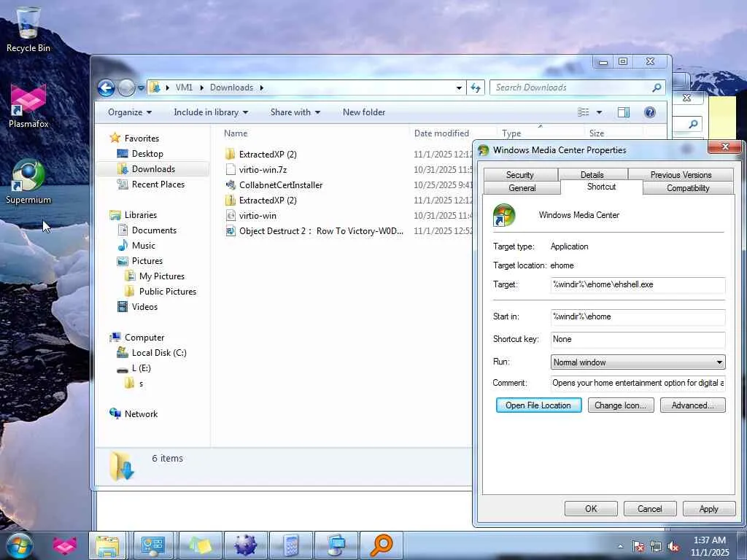Image resolution: width=747 pixels, height=560 pixels.
Task: Click OK in the Properties dialog
Action: 591,508
